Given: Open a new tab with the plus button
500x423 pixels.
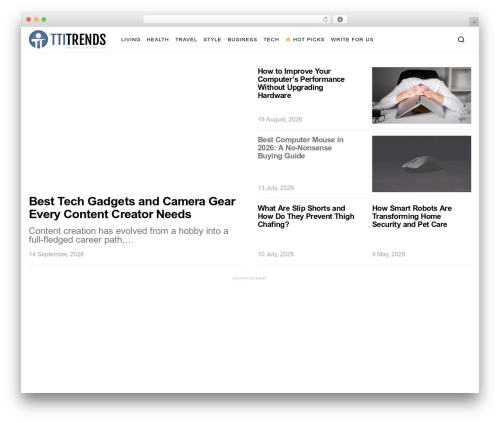Looking at the screenshot, I should pyautogui.click(x=474, y=22).
